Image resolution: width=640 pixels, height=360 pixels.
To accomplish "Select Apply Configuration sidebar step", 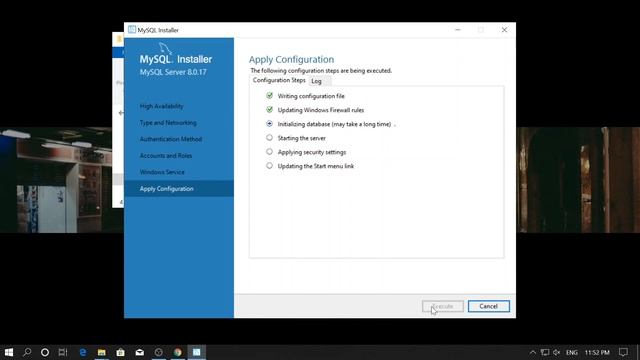I will pos(179,189).
